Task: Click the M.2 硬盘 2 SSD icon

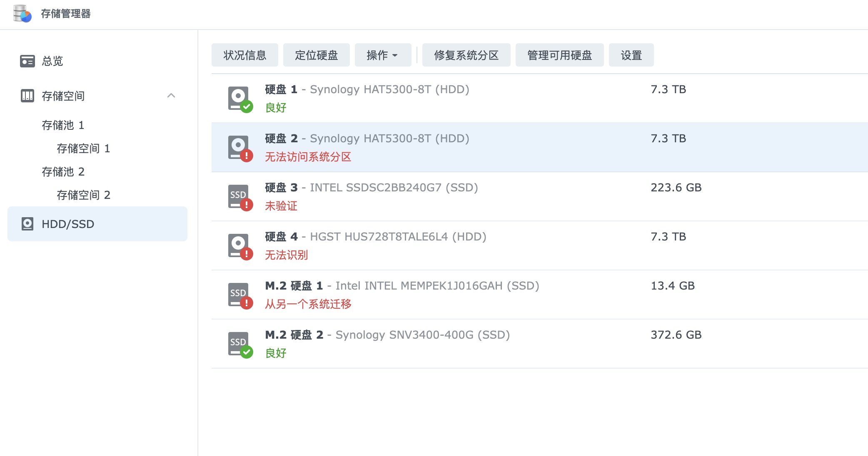Action: (240, 344)
